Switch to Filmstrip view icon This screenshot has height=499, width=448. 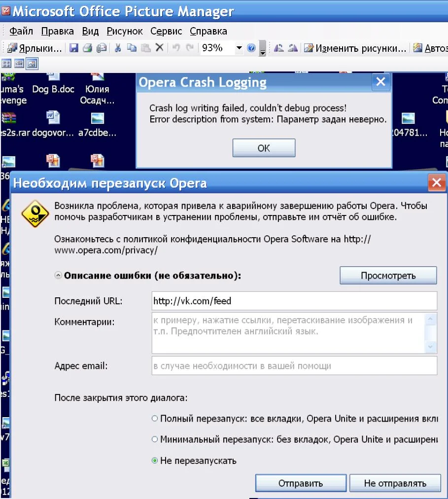point(19,64)
